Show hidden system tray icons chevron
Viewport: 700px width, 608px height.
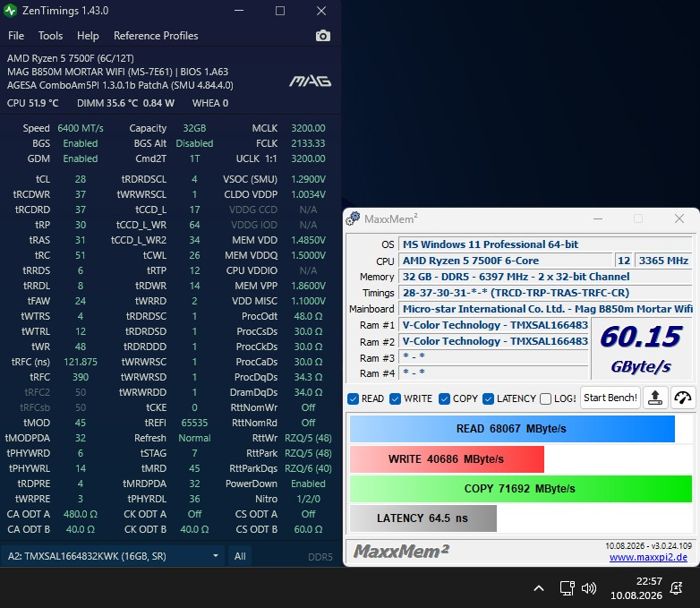539,588
